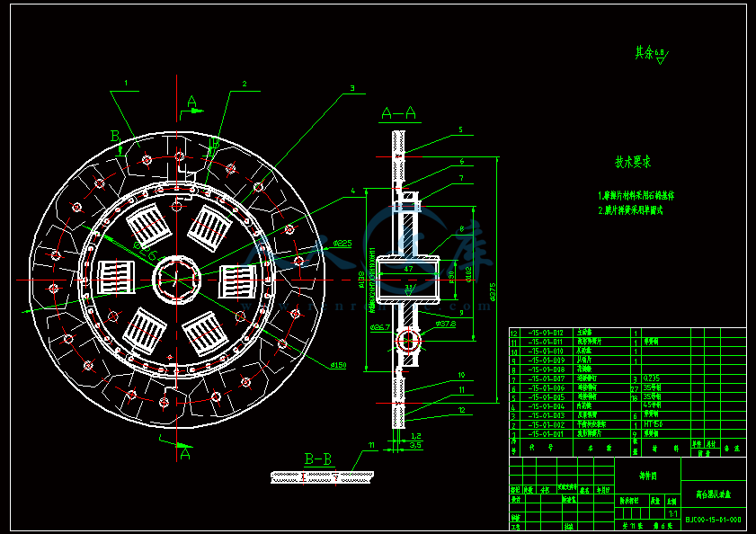
Task: Click the B-B section view title
Action: 317,459
